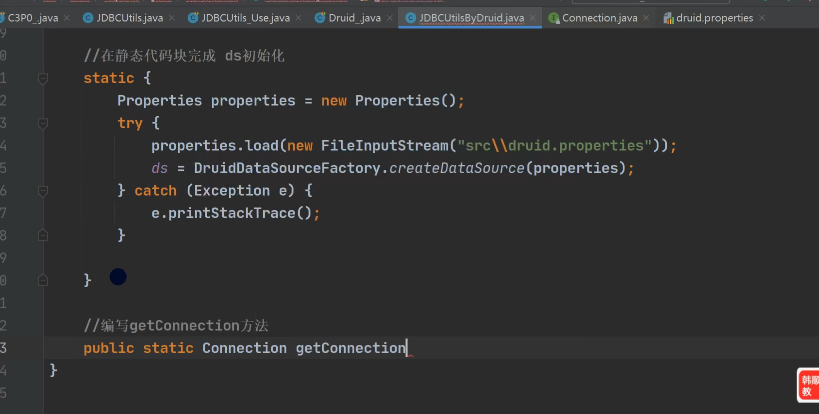Screen dimensions: 819x414
Task: Click the class icon on JDBCUtils.java tab
Action: pos(88,18)
